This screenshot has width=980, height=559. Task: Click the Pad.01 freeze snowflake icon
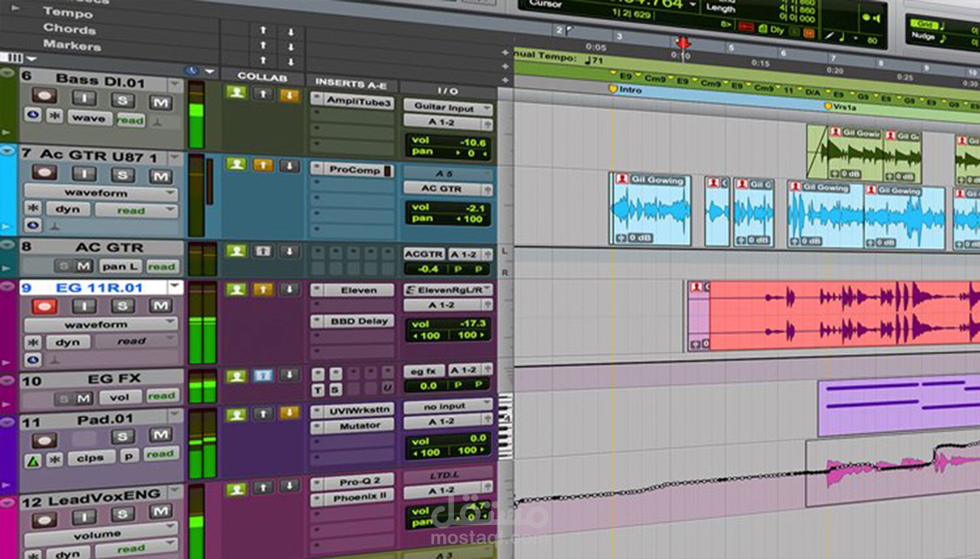point(55,459)
